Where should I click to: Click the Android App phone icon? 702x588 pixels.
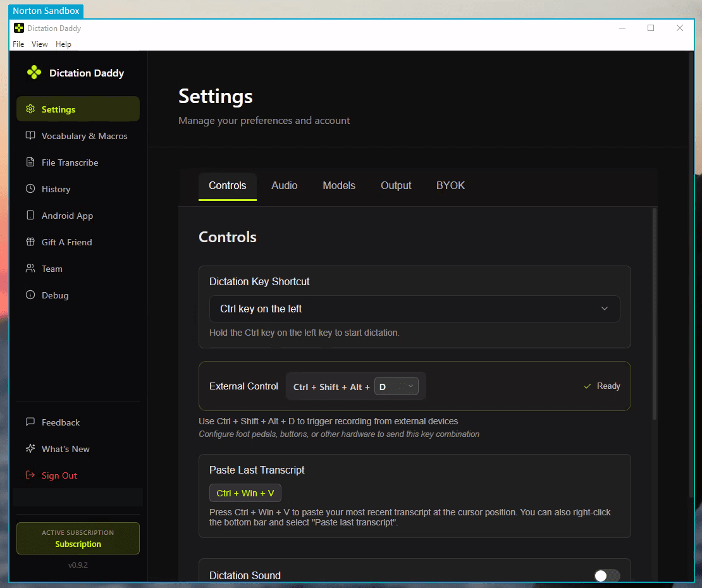coord(30,215)
